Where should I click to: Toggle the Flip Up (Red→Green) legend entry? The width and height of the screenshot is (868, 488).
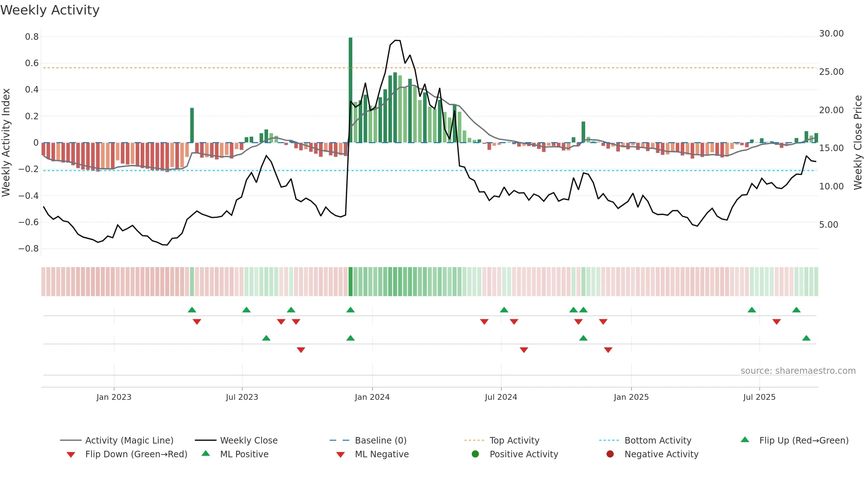coord(794,440)
